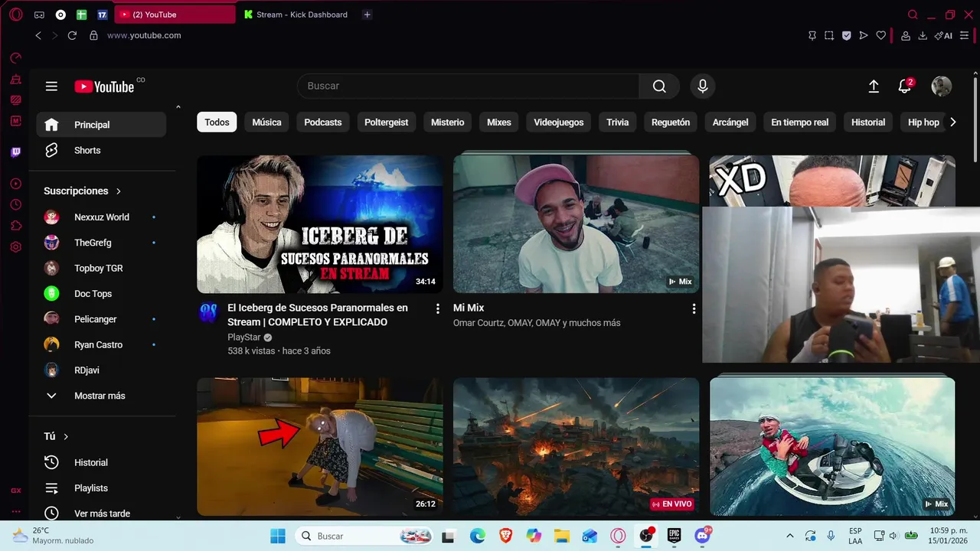Open the Aria AI assistant
Image resolution: width=980 pixels, height=551 pixels.
click(x=943, y=35)
